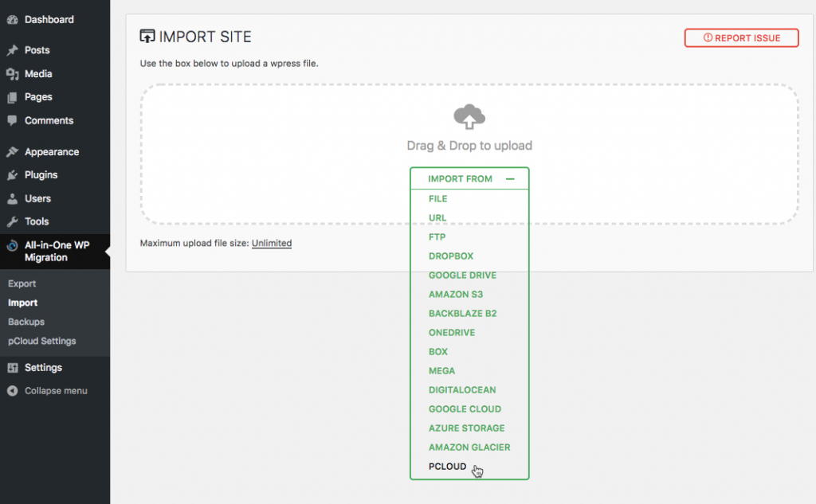816x504 pixels.
Task: Go to Media section
Action: click(x=38, y=74)
